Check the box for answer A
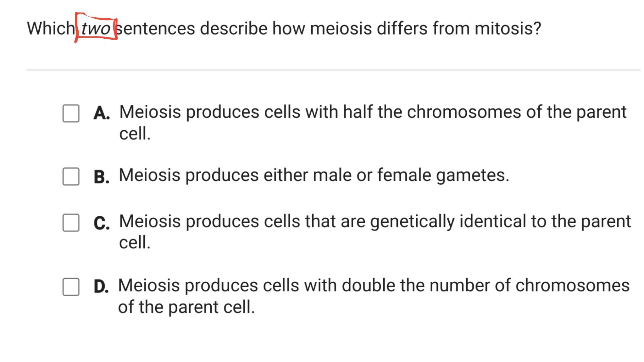 tap(71, 113)
